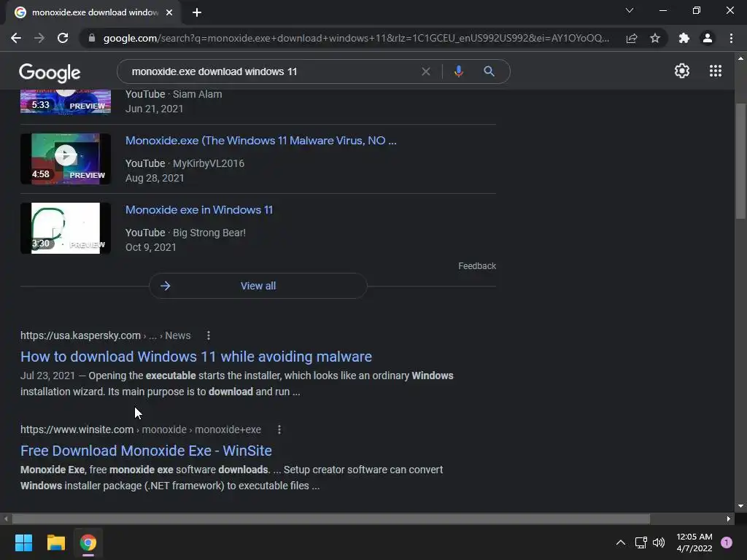Screen dimensions: 747x560
Task: Show hidden system tray icons
Action: 620,542
